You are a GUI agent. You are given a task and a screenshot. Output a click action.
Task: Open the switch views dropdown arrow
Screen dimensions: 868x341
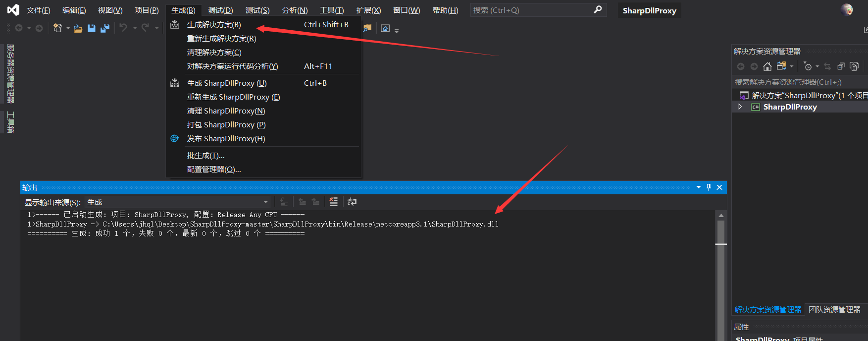click(x=792, y=66)
